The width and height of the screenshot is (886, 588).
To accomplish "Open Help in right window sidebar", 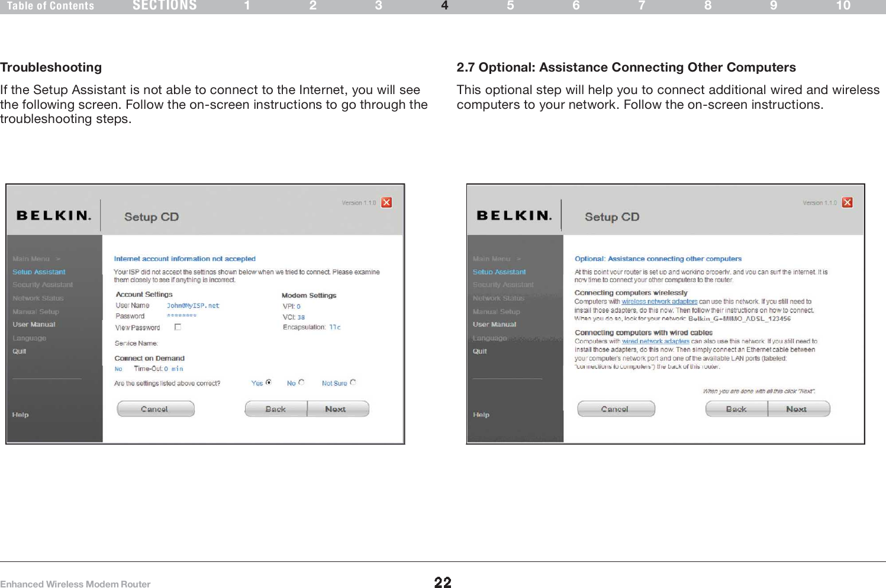I will point(481,415).
